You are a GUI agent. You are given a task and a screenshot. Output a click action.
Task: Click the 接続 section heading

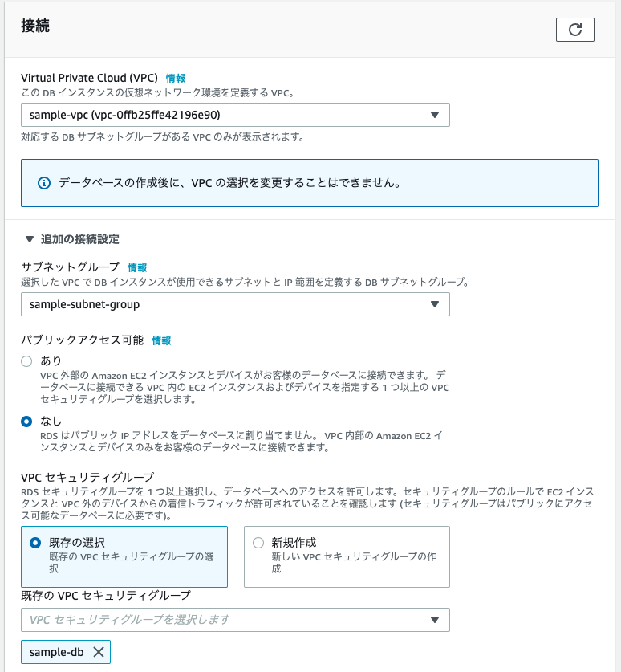(35, 26)
